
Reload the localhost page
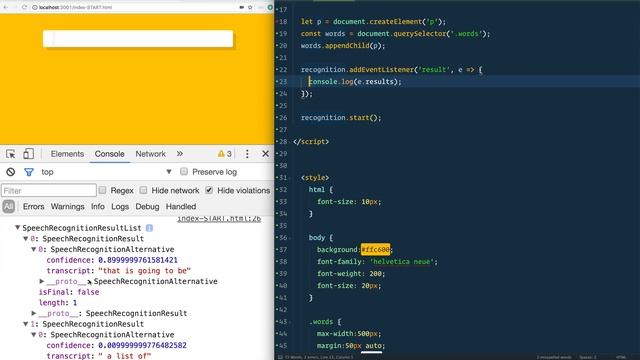[x=24, y=7]
